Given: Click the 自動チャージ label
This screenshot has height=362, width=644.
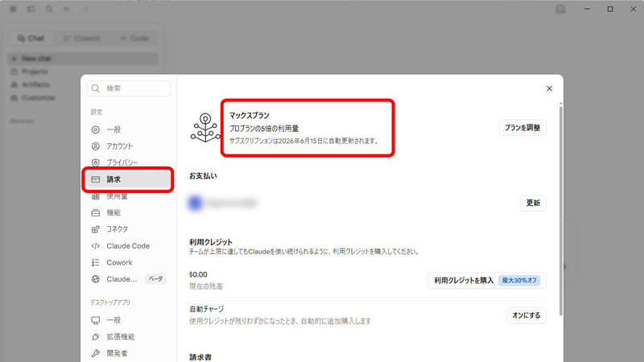Looking at the screenshot, I should tap(207, 309).
